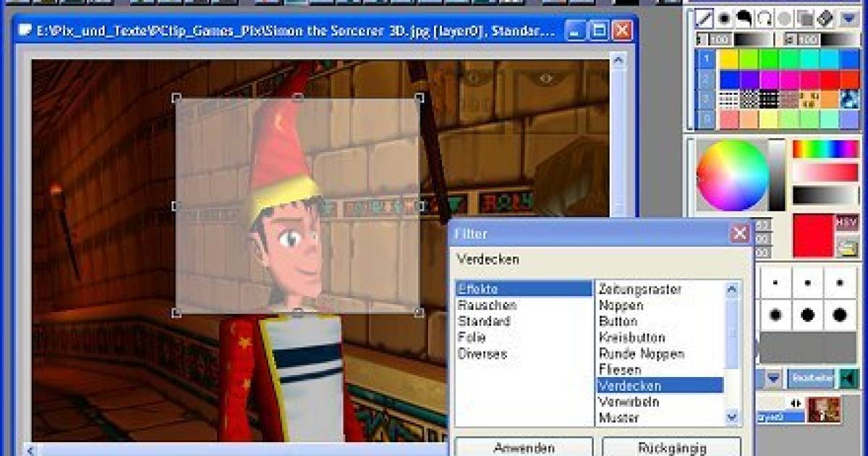This screenshot has height=456, width=868.
Task: Choose the third brush tip, top row
Action: tap(840, 282)
